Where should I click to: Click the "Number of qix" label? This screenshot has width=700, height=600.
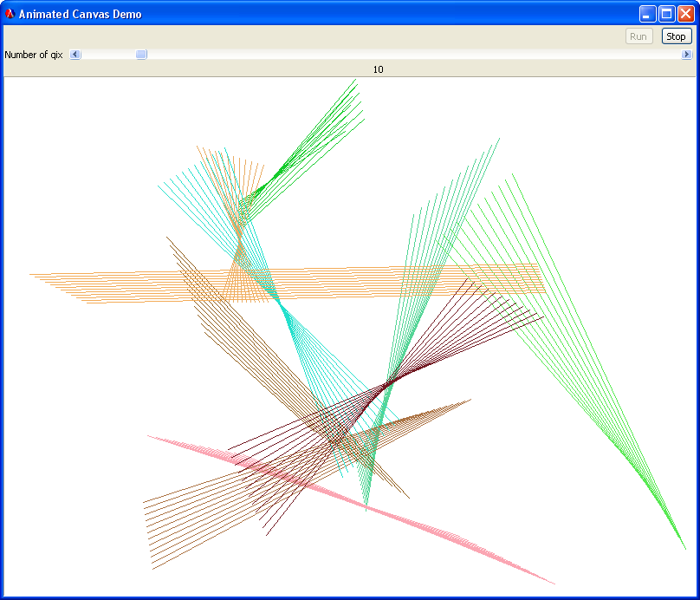pos(34,55)
